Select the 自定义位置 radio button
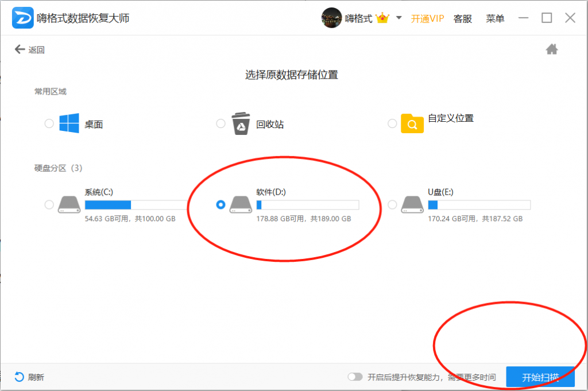This screenshot has height=391, width=588. 392,123
